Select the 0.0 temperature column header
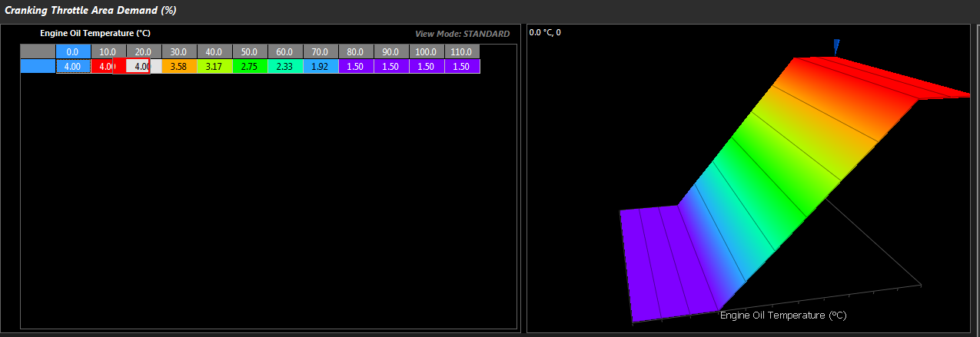 [x=73, y=51]
